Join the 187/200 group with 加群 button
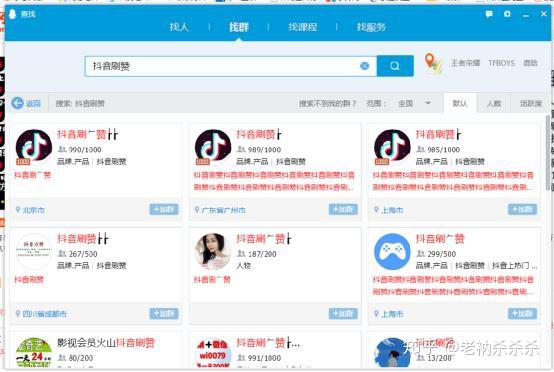Screen dimensions: 554x372 343,314
